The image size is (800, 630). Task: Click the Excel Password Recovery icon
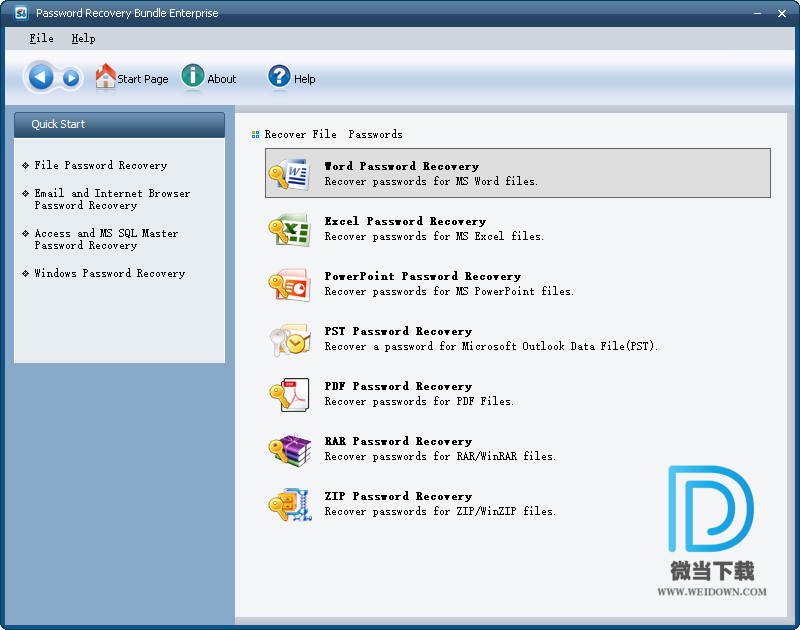click(x=289, y=230)
